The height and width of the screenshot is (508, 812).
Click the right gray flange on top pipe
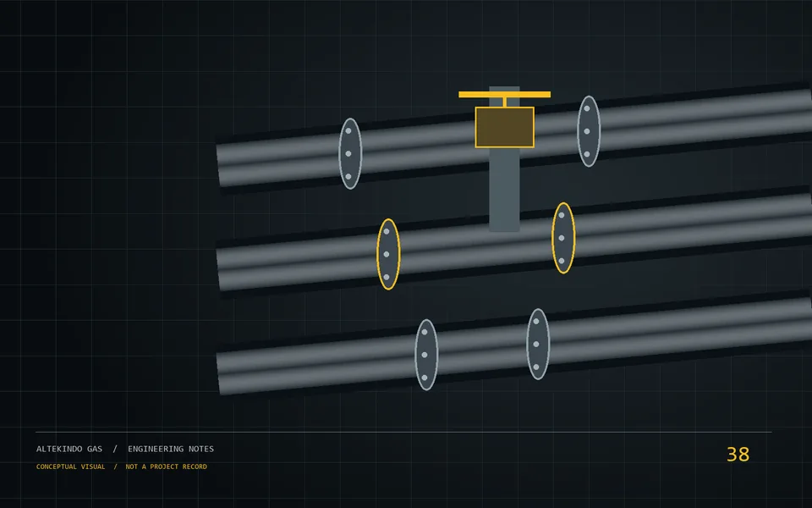click(x=589, y=131)
